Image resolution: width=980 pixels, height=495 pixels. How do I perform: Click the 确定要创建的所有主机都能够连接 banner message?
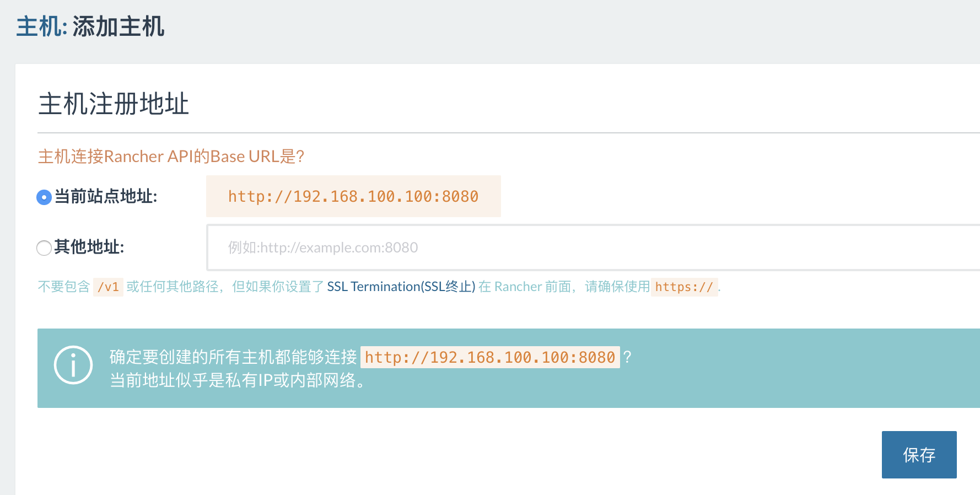click(x=233, y=357)
